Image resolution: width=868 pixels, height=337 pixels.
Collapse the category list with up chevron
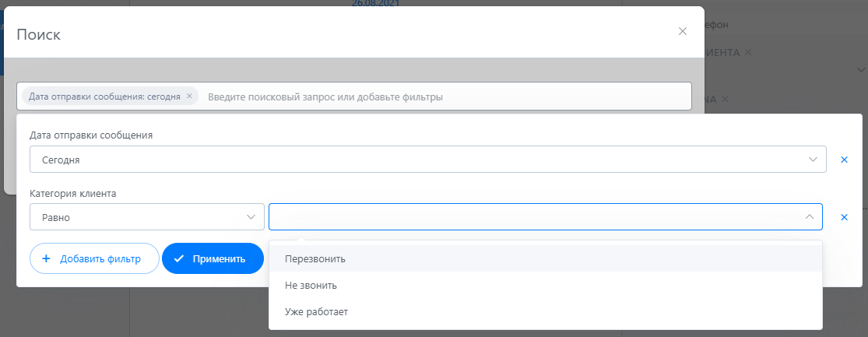click(x=810, y=217)
